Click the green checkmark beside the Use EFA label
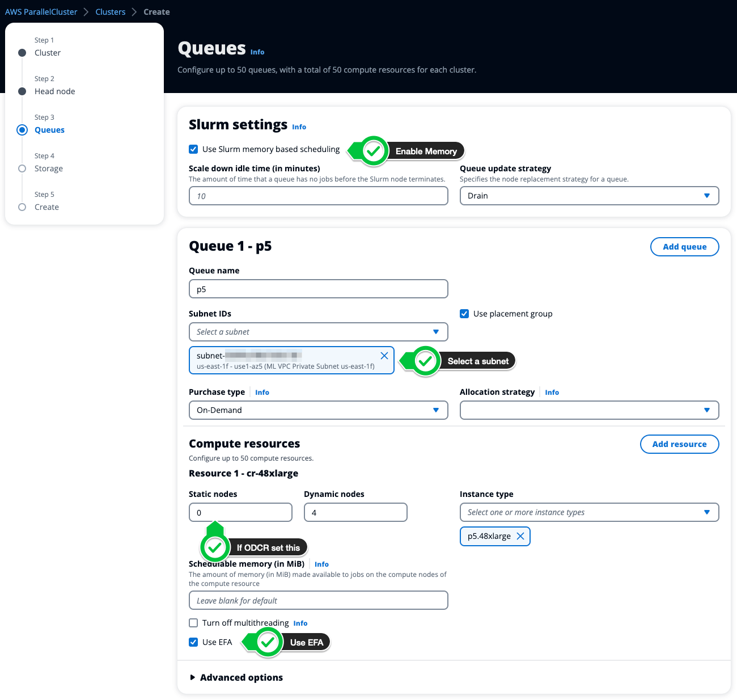Viewport: 737px width, 700px height. [268, 642]
